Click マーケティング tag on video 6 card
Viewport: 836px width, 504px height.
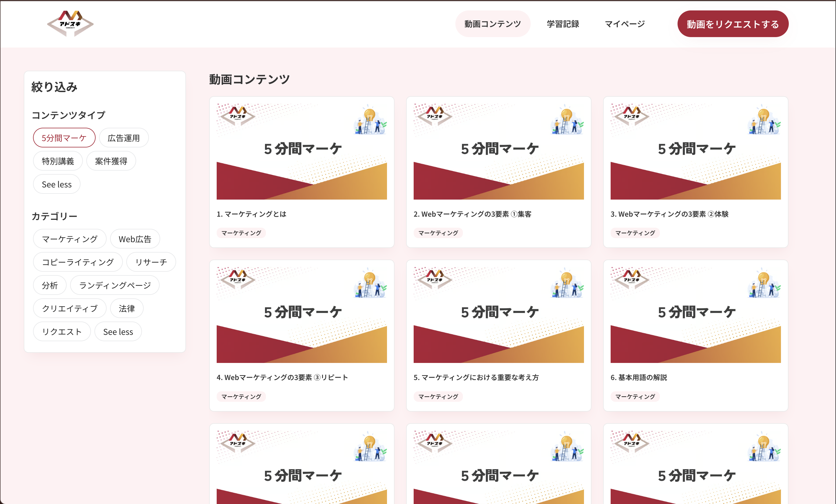(x=635, y=397)
